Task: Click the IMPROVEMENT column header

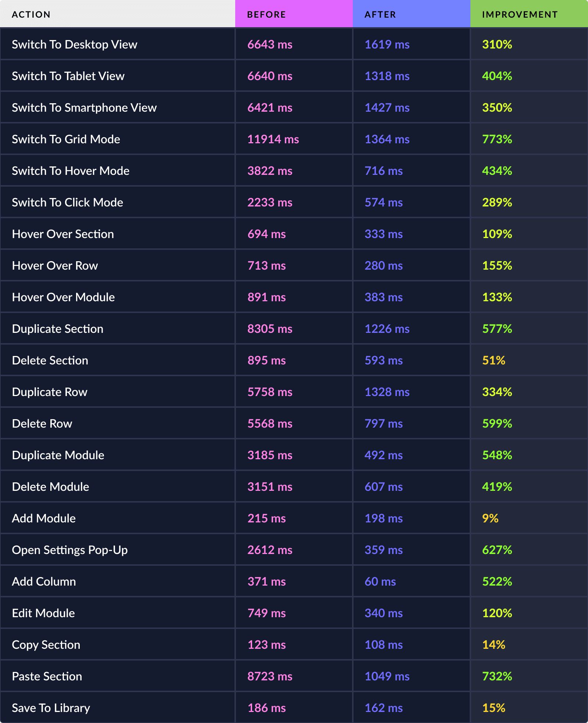Action: coord(520,15)
